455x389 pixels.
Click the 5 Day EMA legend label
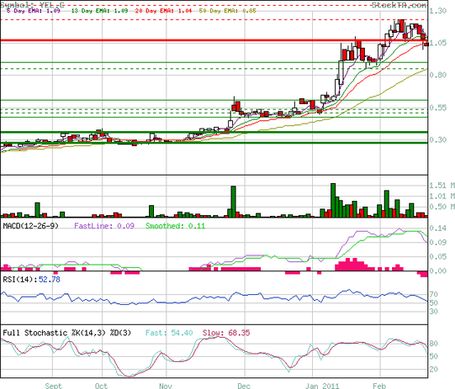point(33,11)
